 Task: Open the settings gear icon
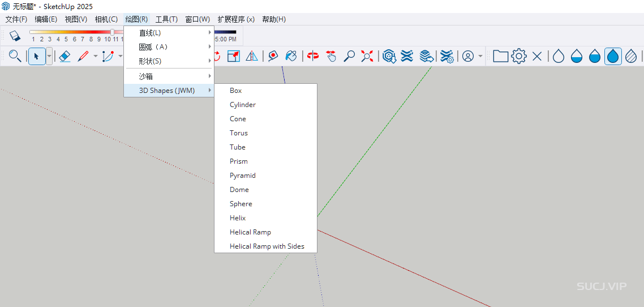pyautogui.click(x=519, y=56)
